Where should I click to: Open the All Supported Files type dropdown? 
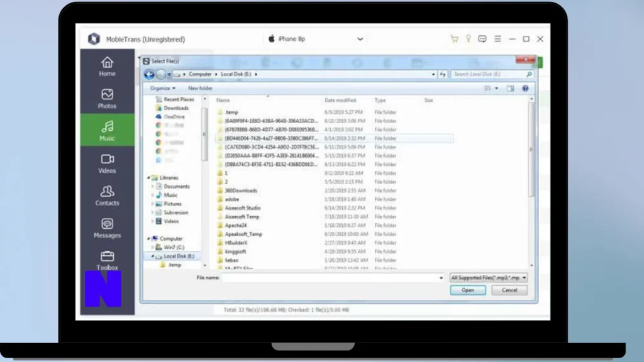pos(488,278)
